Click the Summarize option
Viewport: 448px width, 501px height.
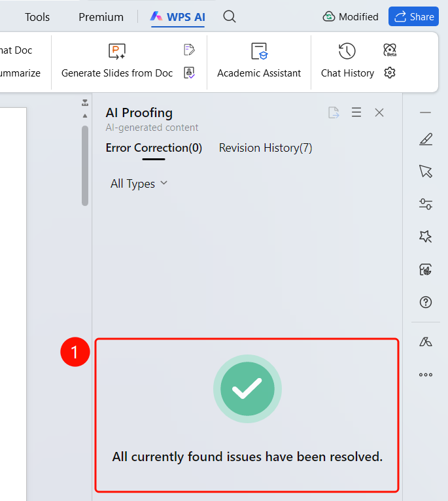tap(20, 73)
